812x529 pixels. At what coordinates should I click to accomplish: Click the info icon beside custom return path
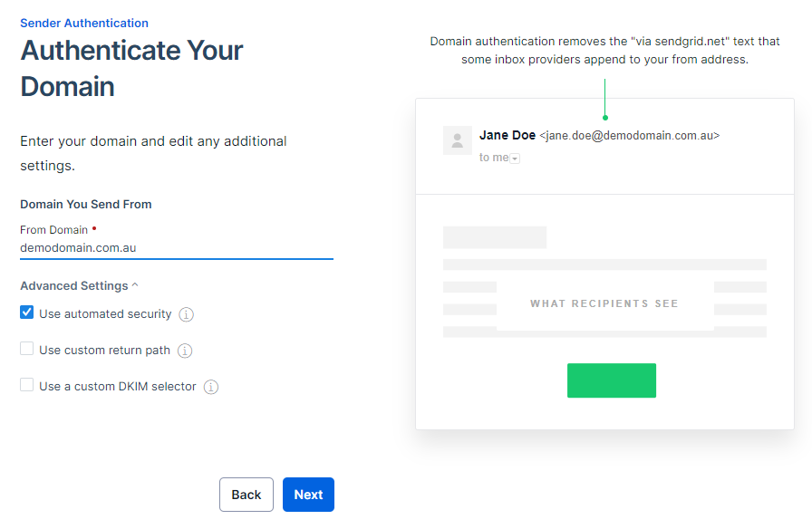(x=185, y=351)
